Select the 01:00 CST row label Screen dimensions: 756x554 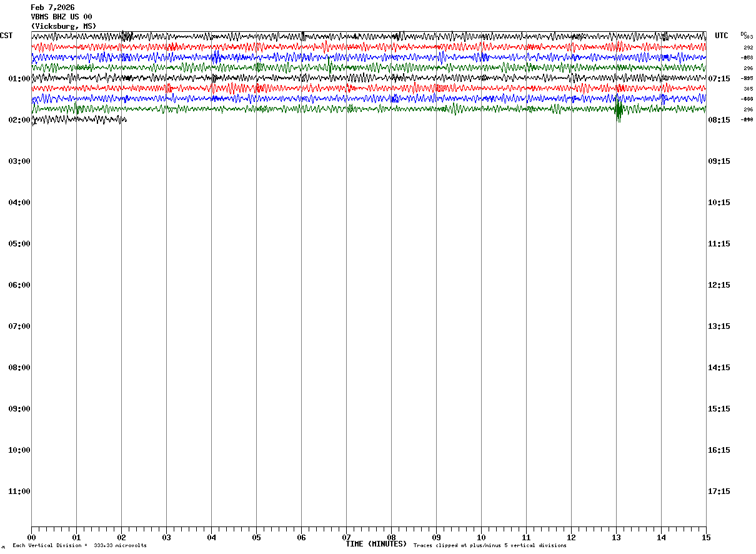coord(19,79)
